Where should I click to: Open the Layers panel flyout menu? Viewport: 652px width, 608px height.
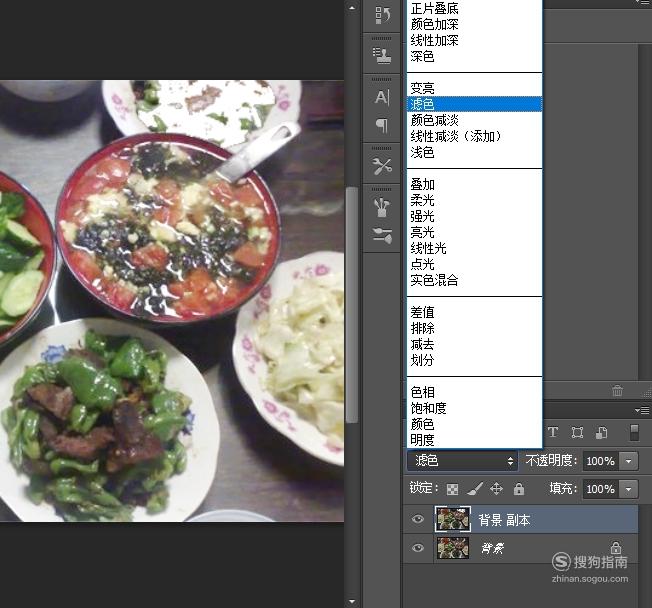643,410
